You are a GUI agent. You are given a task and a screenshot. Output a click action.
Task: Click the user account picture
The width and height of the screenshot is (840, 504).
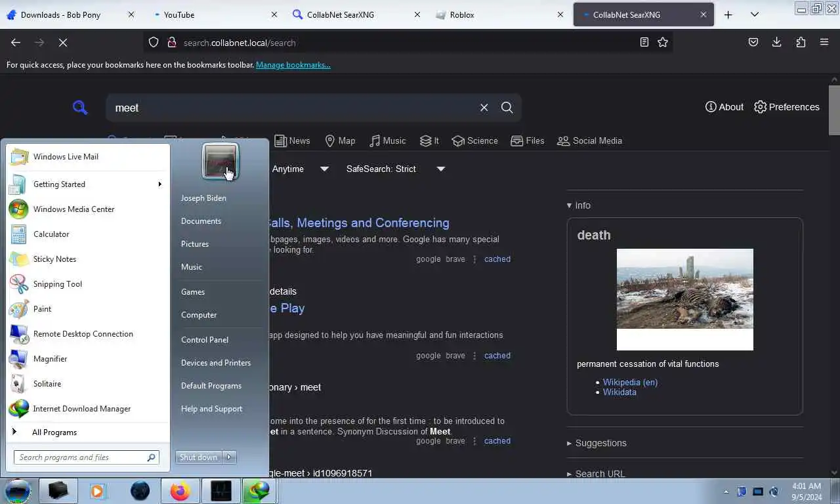coord(220,161)
